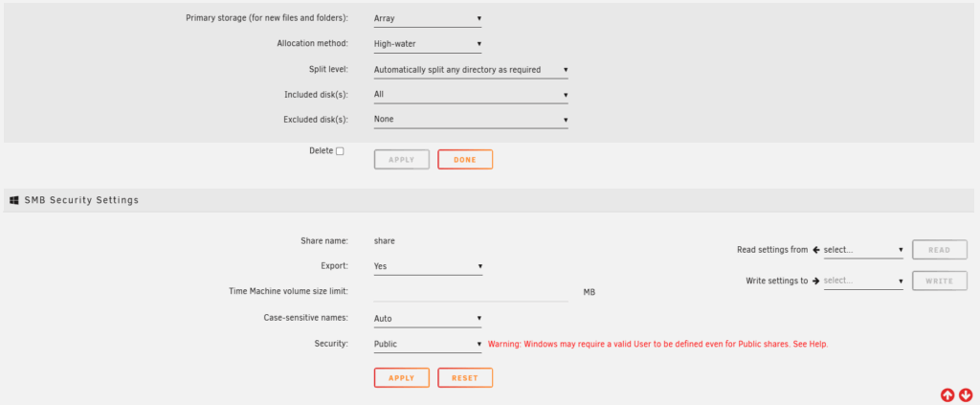Expand the Split level selector

pyautogui.click(x=471, y=70)
